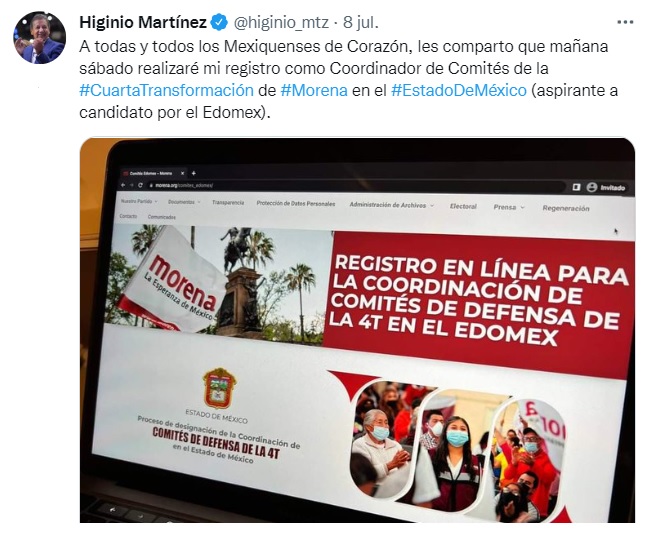Select the Transparencia menu item
The height and width of the screenshot is (547, 651).
[228, 203]
